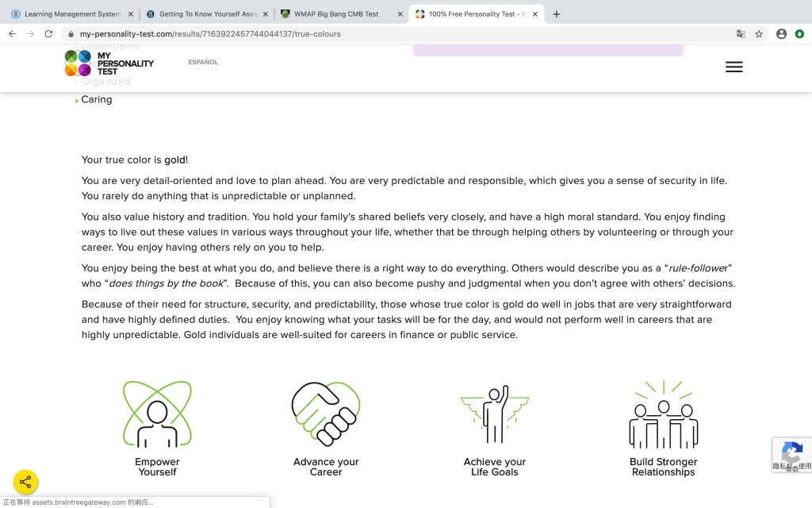
Task: Click the Build Stronger Relationships icon
Action: (663, 414)
